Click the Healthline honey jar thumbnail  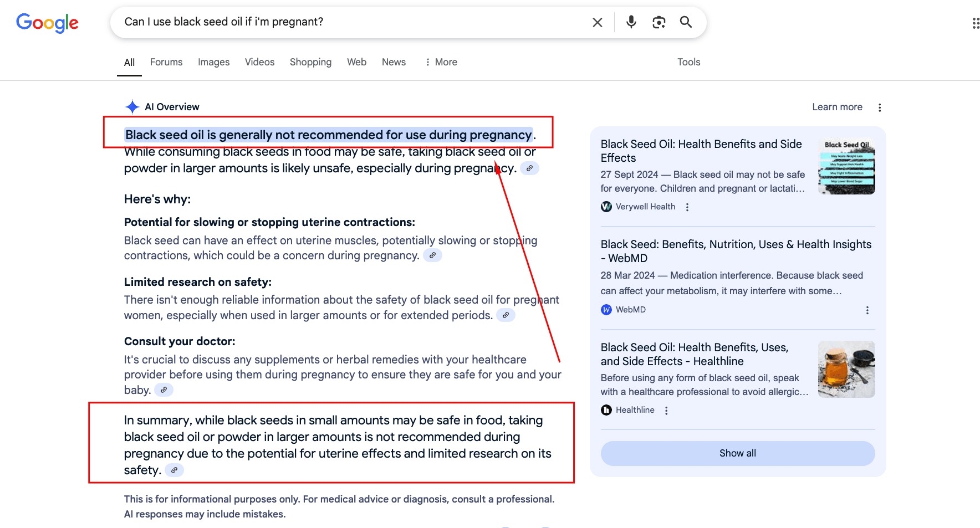846,369
